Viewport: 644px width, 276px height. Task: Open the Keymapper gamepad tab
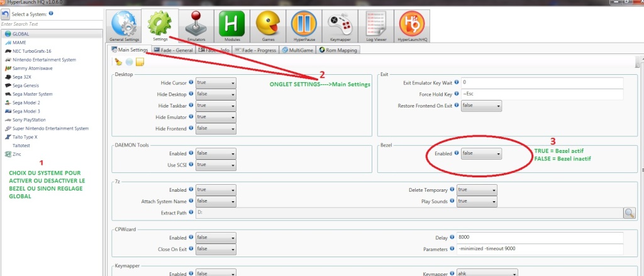pyautogui.click(x=340, y=26)
